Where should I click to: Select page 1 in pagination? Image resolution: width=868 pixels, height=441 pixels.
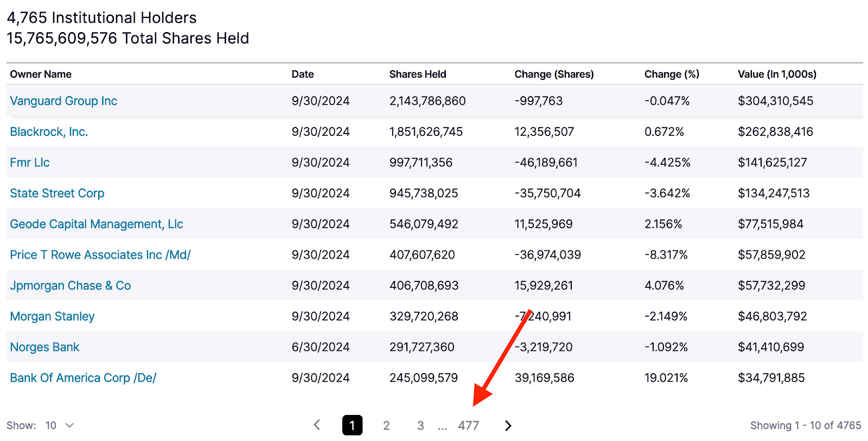(352, 425)
